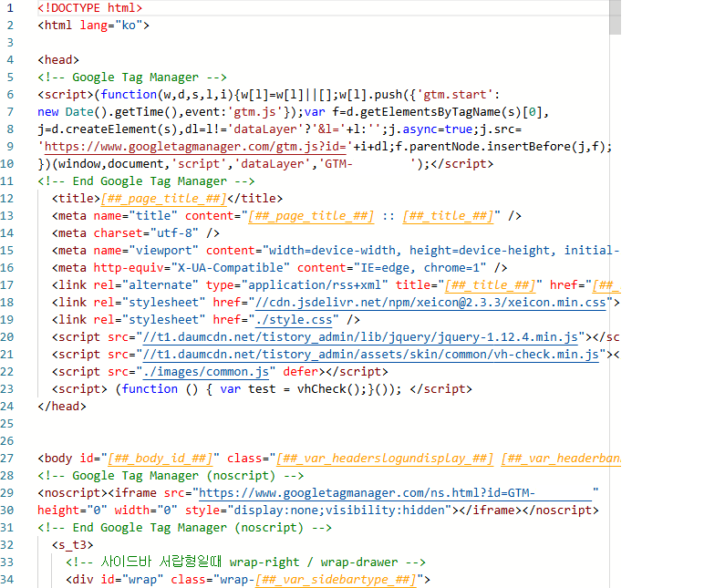
Task: Click the j.async=true statement
Action: (430, 129)
